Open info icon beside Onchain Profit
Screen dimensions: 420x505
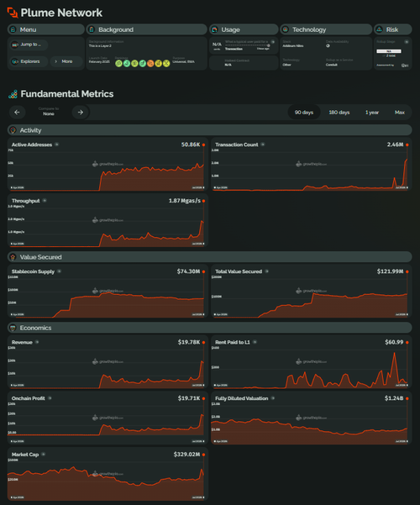coord(50,398)
